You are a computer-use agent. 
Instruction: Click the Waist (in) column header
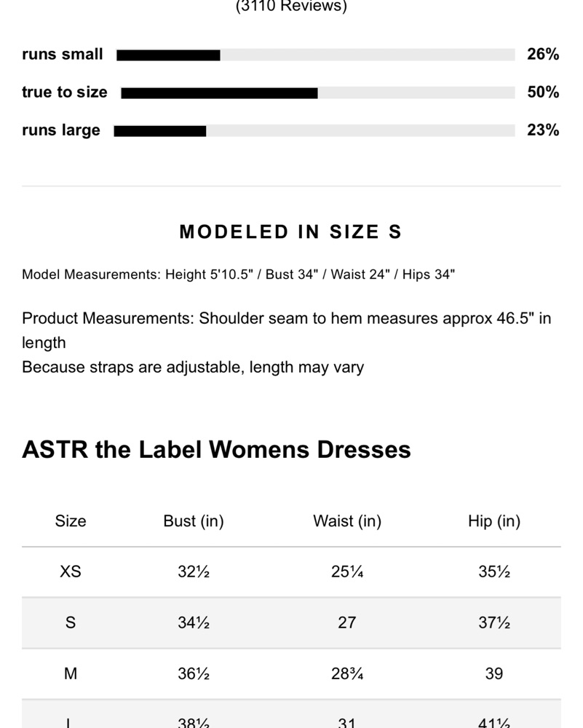tap(347, 521)
